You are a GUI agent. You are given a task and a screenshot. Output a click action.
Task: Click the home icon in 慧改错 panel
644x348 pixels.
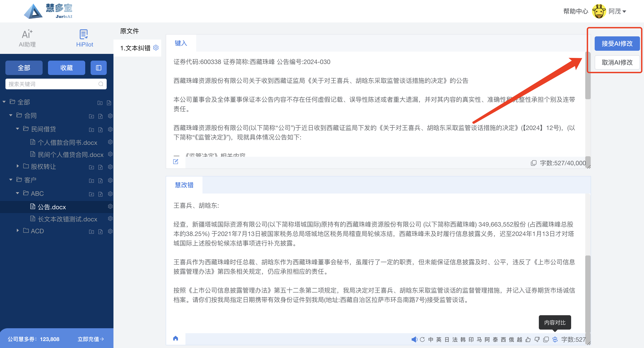176,339
